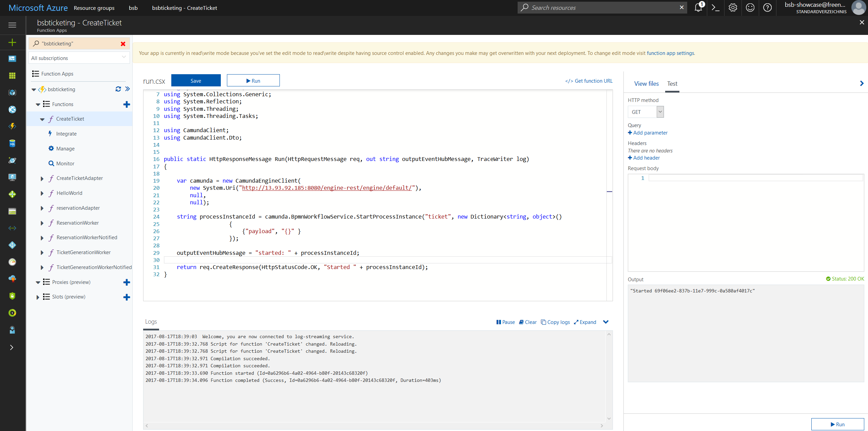The image size is (868, 431).
Task: Collapse the logs panel with chevron
Action: (606, 322)
